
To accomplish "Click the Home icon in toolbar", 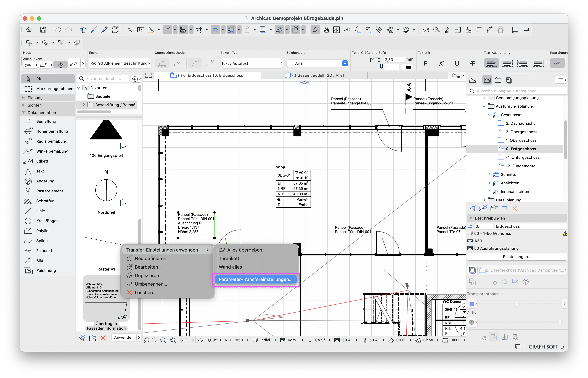I will coord(29,30).
